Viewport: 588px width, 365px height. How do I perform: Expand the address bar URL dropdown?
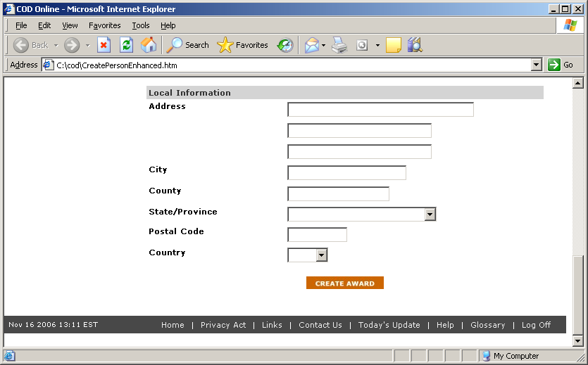[537, 65]
